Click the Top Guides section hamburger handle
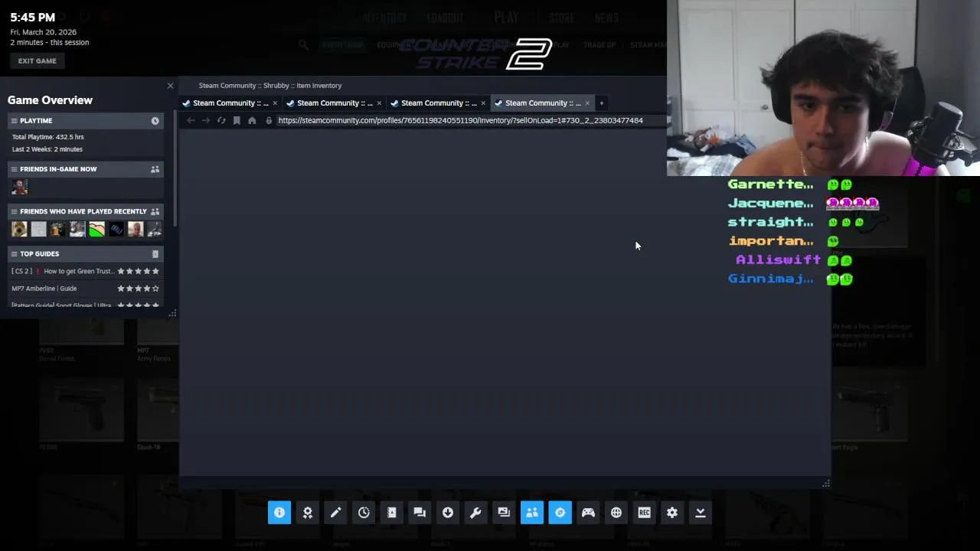Screen dimensions: 980x551 click(14, 254)
